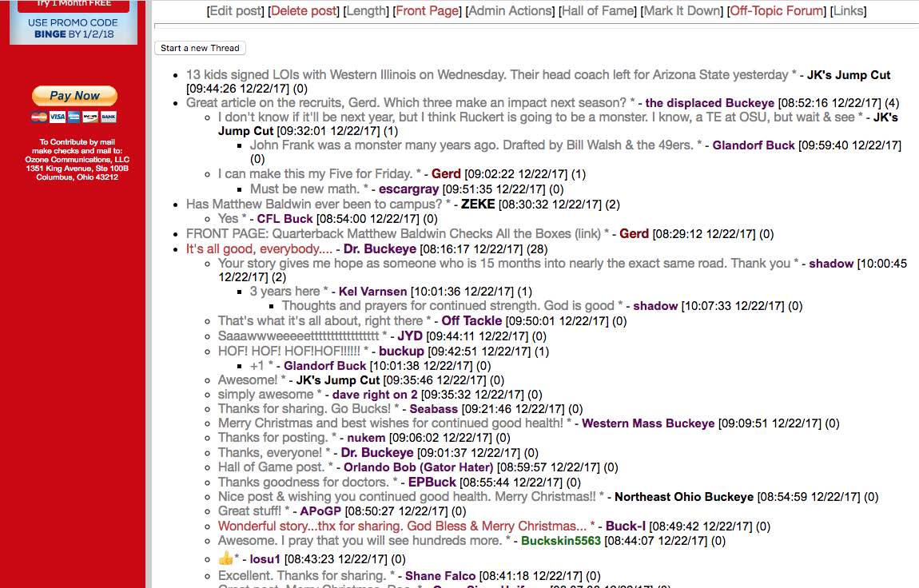View CFL Buck's user profile
The width and height of the screenshot is (919, 588).
click(x=284, y=218)
